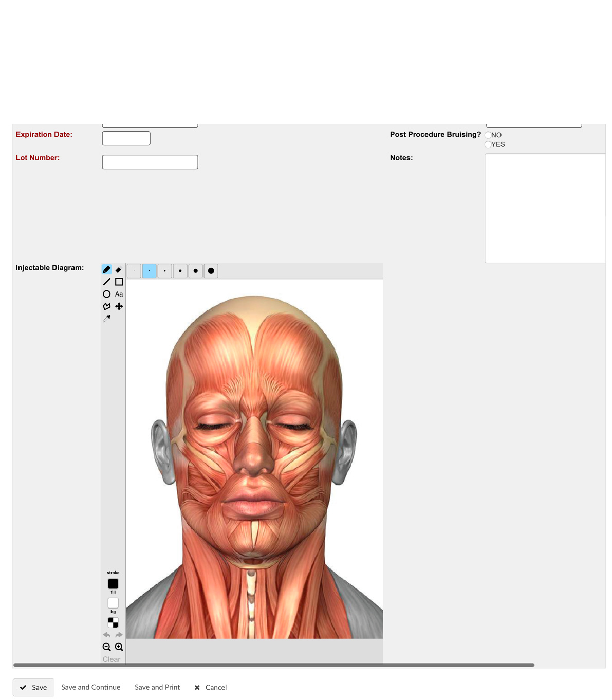612x700 pixels.
Task: Click the 'Lot Number:' label
Action: pos(38,158)
